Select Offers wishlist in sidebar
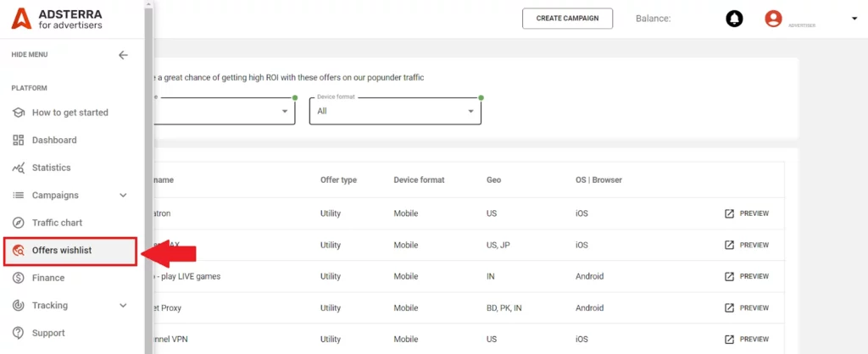The width and height of the screenshot is (868, 354). (x=62, y=251)
